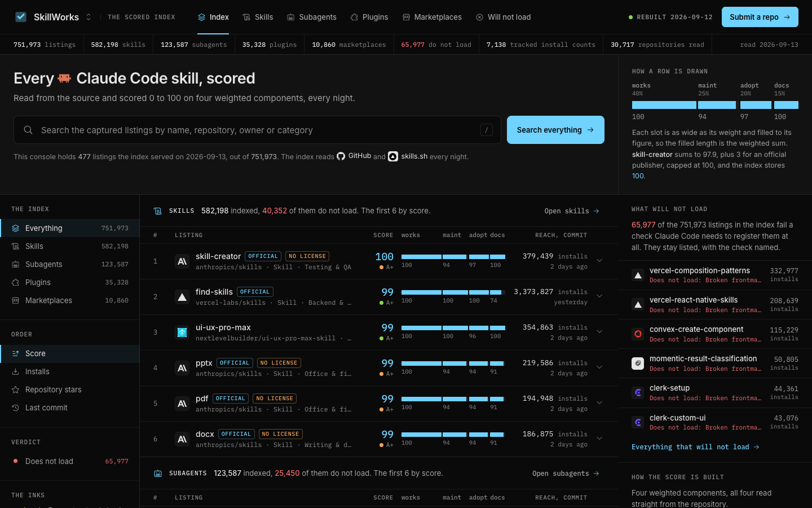
Task: Order the index by Installs
Action: (x=70, y=371)
